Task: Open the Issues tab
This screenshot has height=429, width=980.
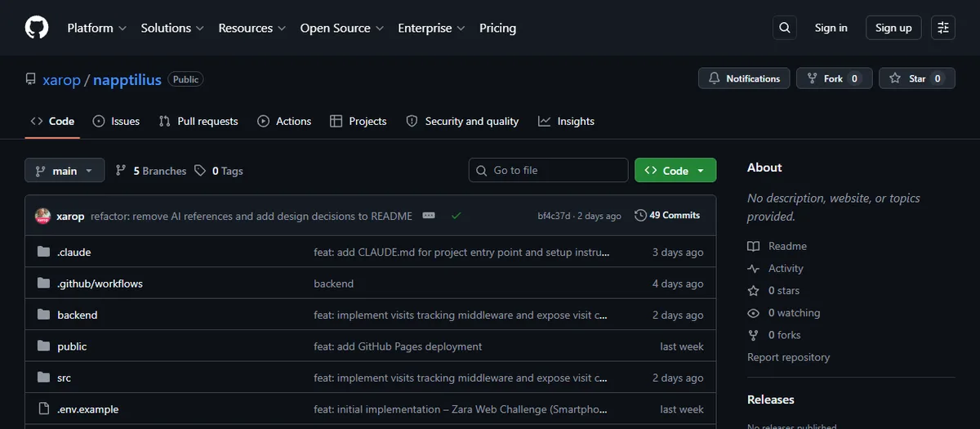Action: tap(116, 121)
